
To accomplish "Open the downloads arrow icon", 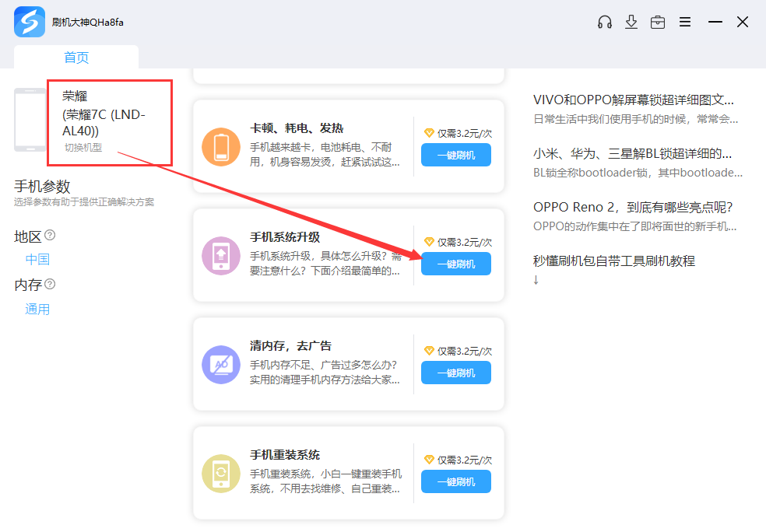I will (x=631, y=22).
